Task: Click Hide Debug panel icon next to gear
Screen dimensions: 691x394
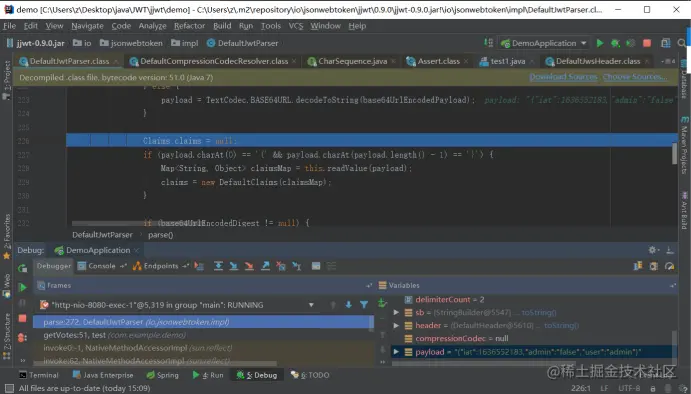Action: pyautogui.click(x=669, y=250)
